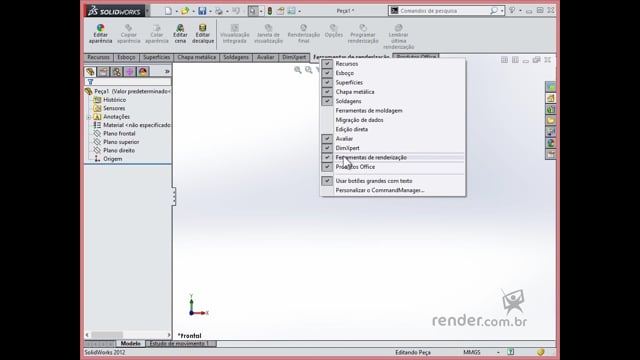Click the New document icon
The image size is (640, 360).
[168, 11]
